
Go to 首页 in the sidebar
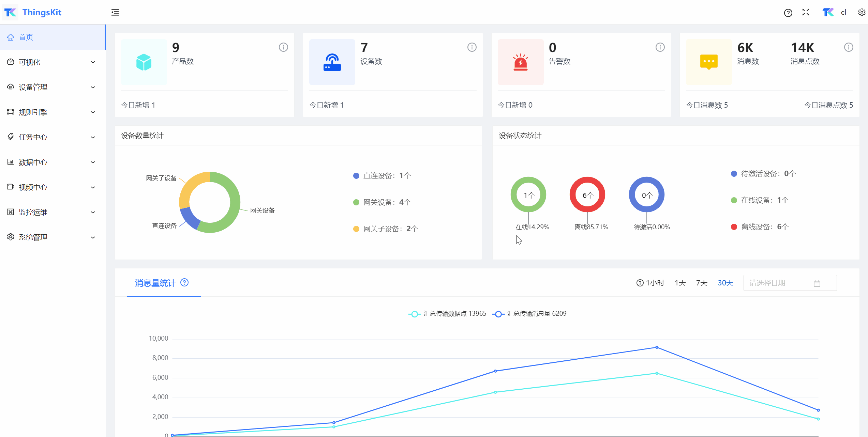[x=26, y=37]
